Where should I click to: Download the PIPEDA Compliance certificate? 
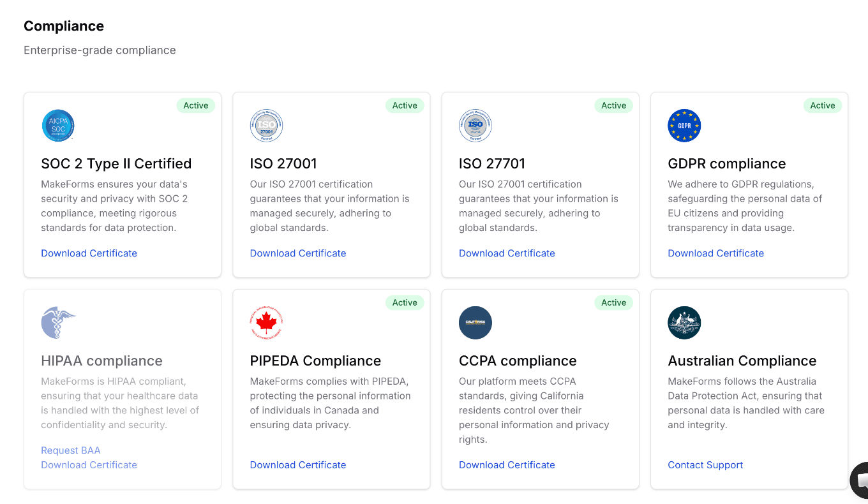click(298, 465)
